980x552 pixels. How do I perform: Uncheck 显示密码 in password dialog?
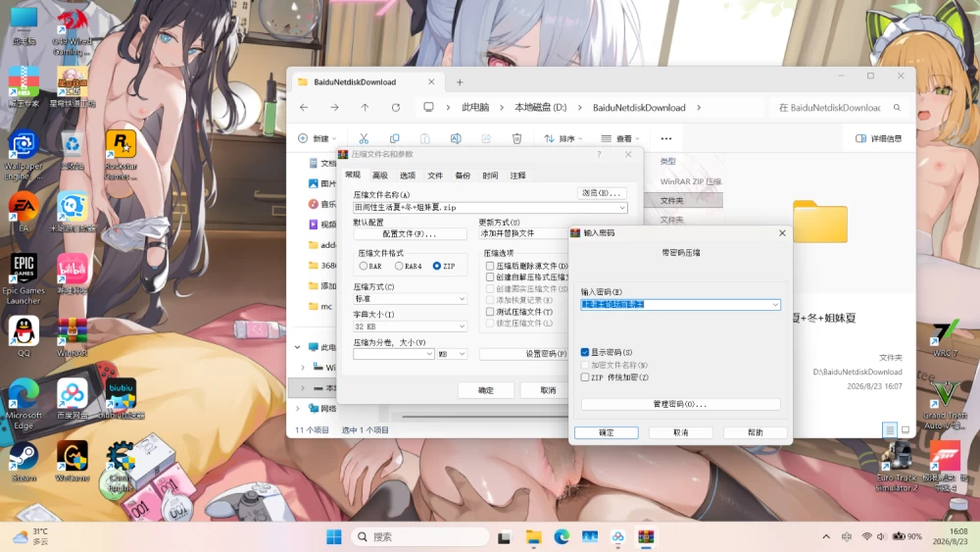point(585,352)
